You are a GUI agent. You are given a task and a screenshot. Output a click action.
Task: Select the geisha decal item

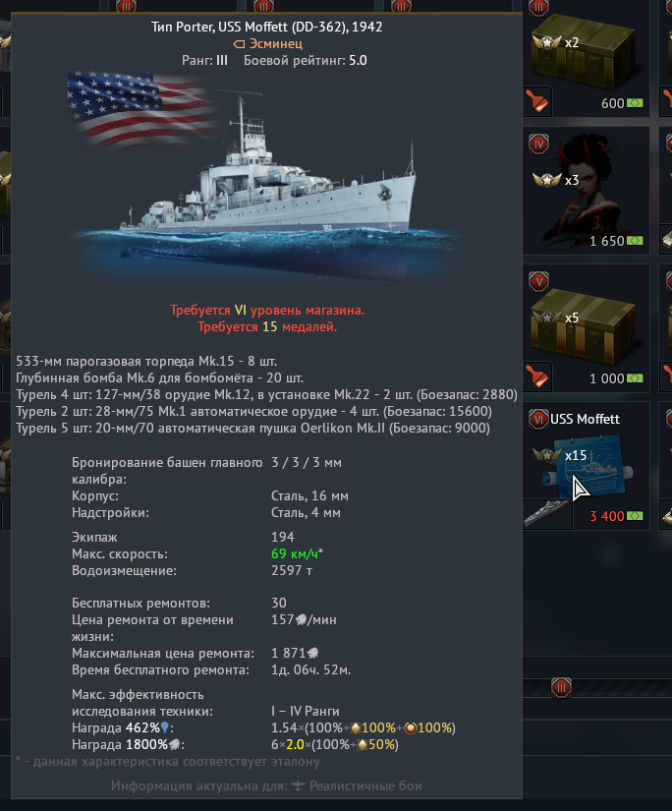pyautogui.click(x=587, y=191)
